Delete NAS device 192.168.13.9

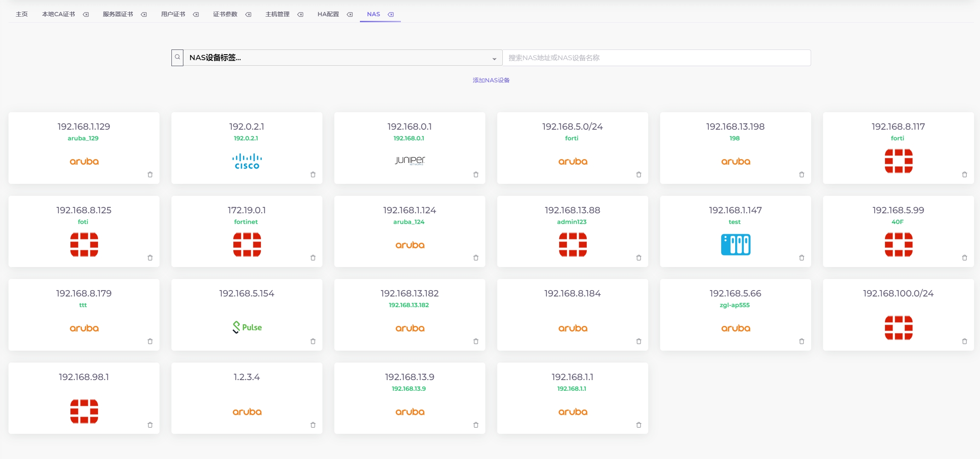(476, 425)
